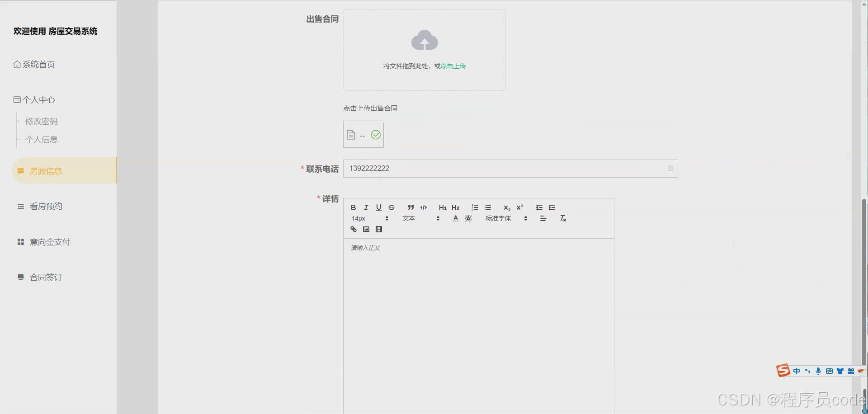The width and height of the screenshot is (868, 414).
Task: Toggle bold formatting in the editor
Action: (x=353, y=207)
